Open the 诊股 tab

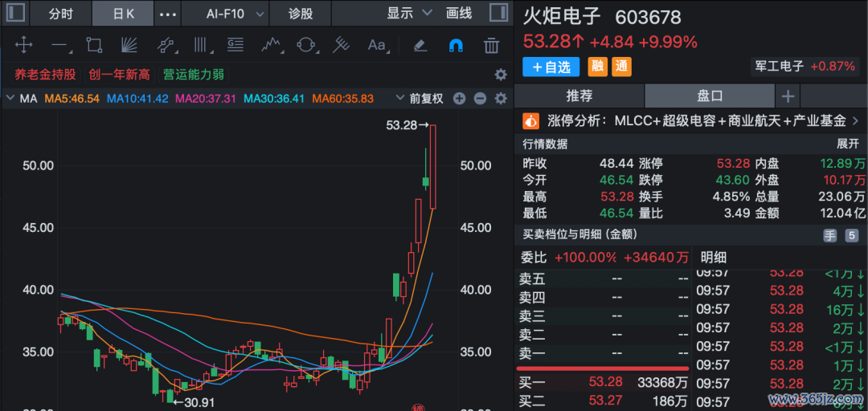coord(301,14)
